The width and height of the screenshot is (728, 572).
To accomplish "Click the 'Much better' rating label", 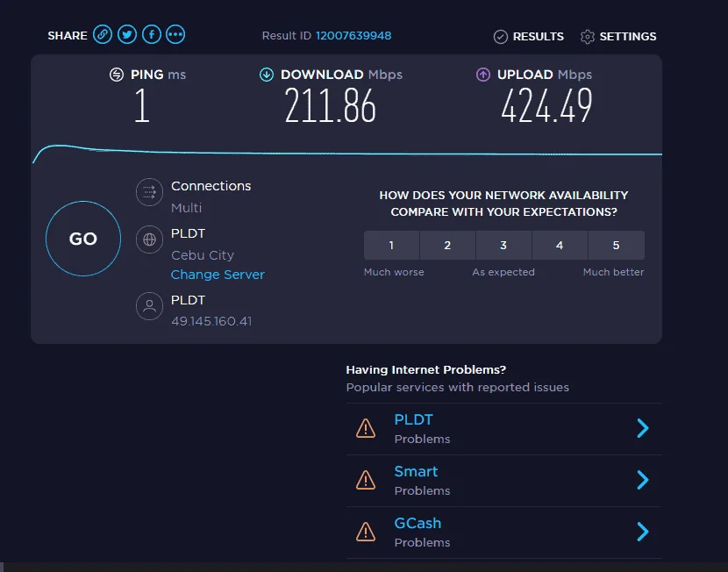I will 614,272.
